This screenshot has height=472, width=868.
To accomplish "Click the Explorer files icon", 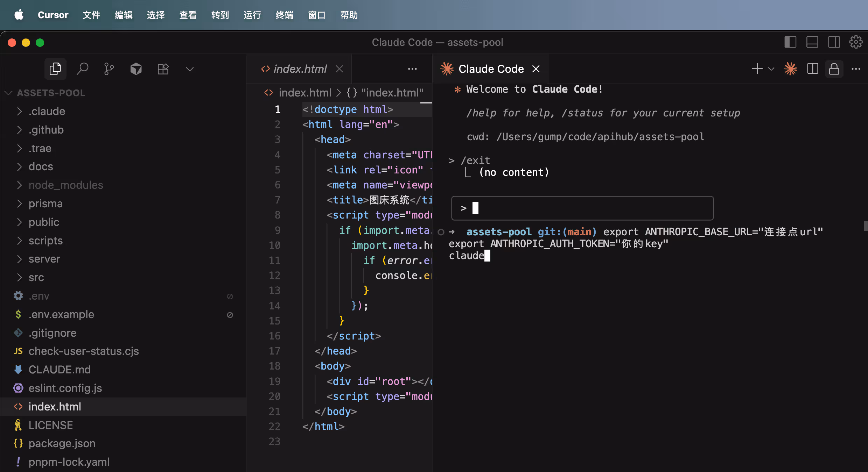I will coord(55,69).
